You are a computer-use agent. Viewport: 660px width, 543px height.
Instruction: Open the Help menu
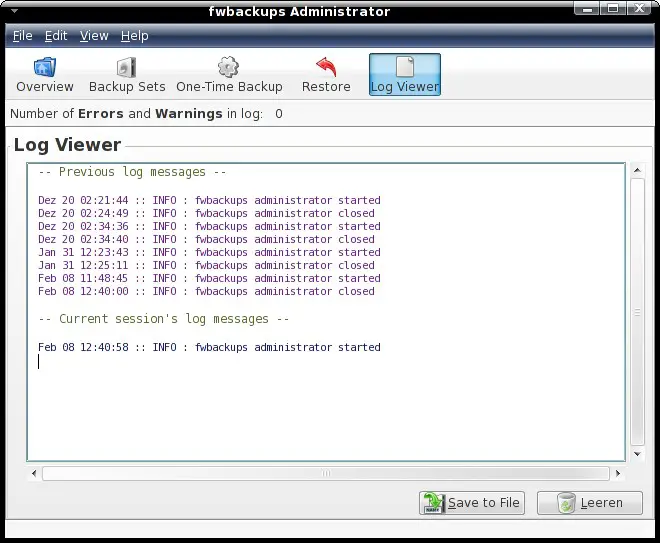pyautogui.click(x=135, y=36)
